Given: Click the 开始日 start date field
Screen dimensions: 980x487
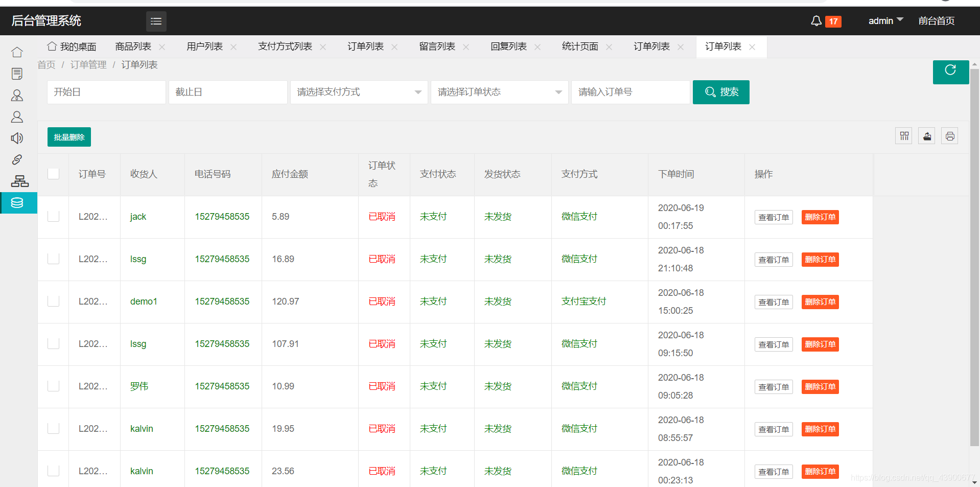Looking at the screenshot, I should (106, 92).
